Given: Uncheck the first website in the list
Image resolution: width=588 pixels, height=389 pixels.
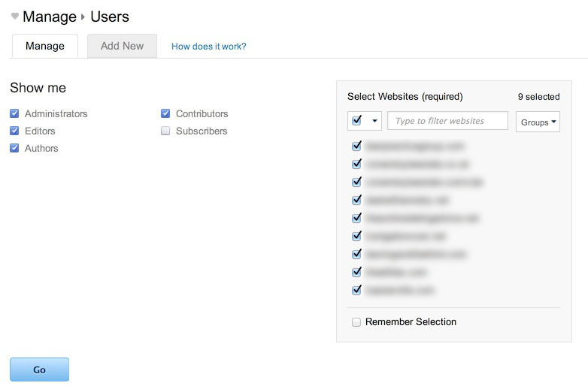Looking at the screenshot, I should (356, 146).
